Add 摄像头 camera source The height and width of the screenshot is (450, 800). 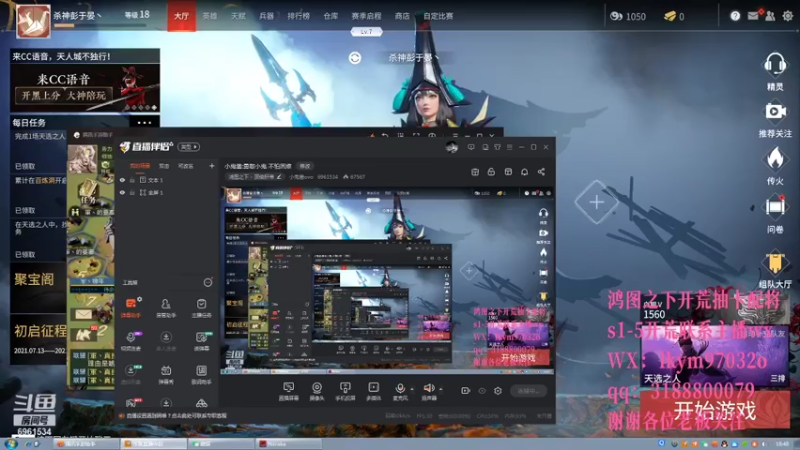[x=317, y=391]
